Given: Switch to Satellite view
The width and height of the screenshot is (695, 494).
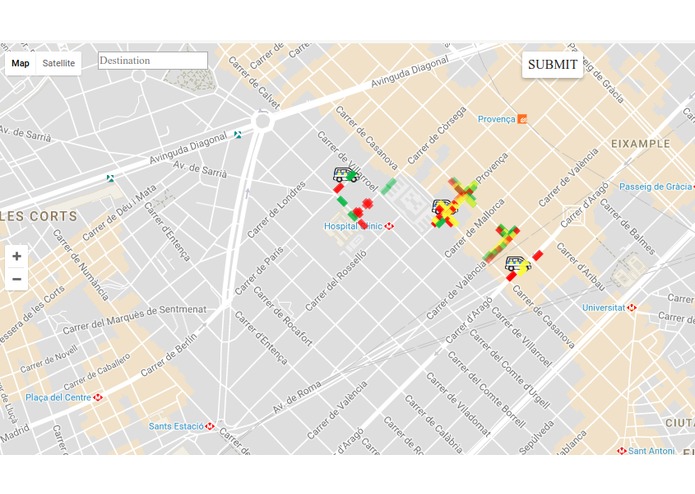Looking at the screenshot, I should pyautogui.click(x=59, y=63).
